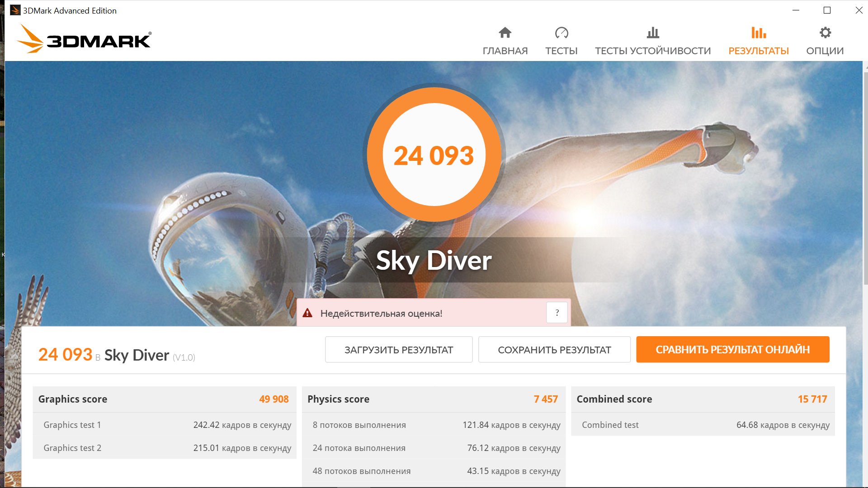Maximize the 3DMark window

[x=827, y=10]
